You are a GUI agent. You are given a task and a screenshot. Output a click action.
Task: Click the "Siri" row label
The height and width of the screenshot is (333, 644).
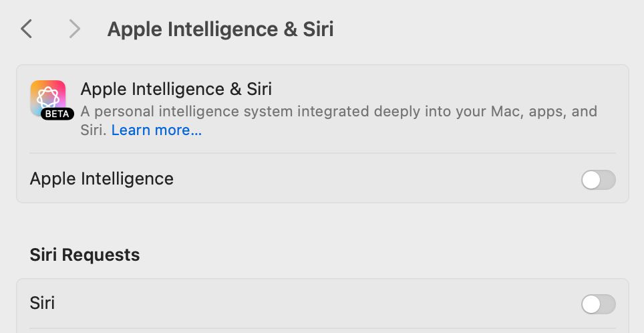(x=42, y=303)
